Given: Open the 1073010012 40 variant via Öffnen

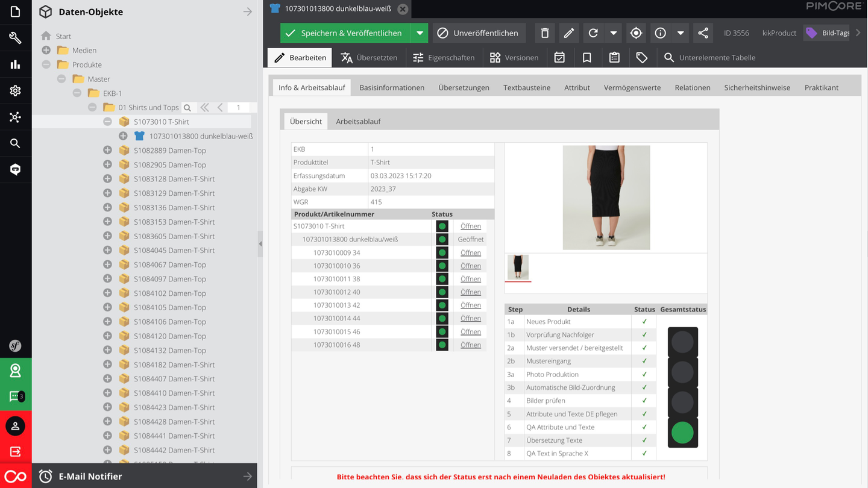Looking at the screenshot, I should coord(470,292).
